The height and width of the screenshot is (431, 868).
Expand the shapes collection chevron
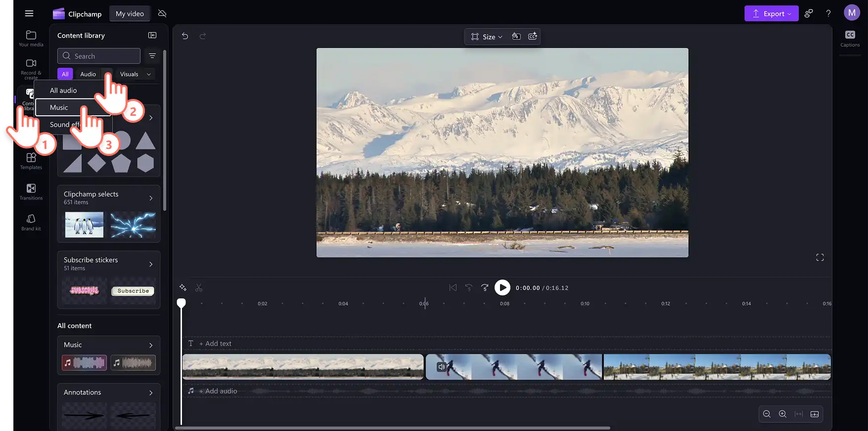pyautogui.click(x=151, y=118)
